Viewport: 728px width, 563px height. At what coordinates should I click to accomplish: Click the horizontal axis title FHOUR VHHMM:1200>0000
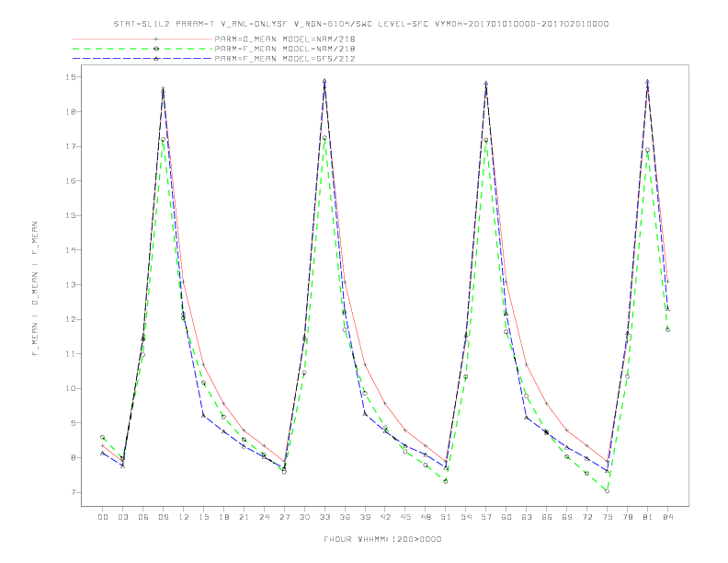[382, 539]
